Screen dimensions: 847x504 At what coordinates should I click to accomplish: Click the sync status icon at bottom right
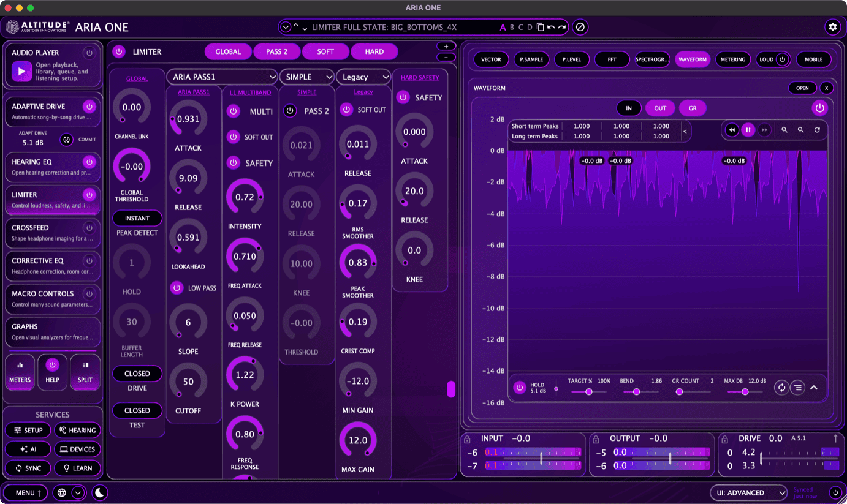click(835, 492)
